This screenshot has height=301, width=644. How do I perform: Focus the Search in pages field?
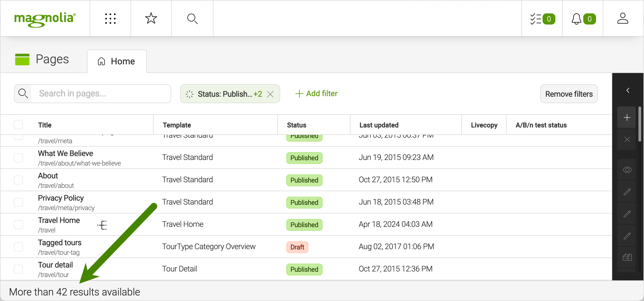click(100, 94)
